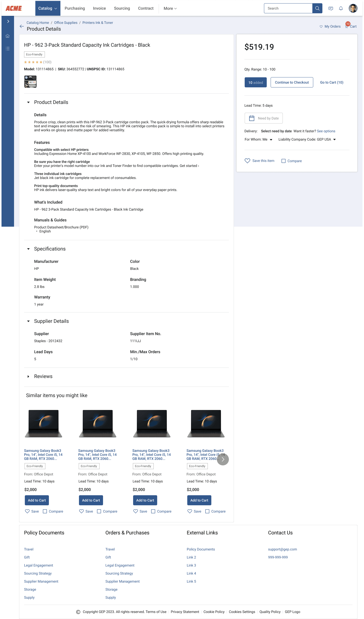Tick Compare on fourth Samsung laptop
This screenshot has height=619, width=364.
[207, 511]
